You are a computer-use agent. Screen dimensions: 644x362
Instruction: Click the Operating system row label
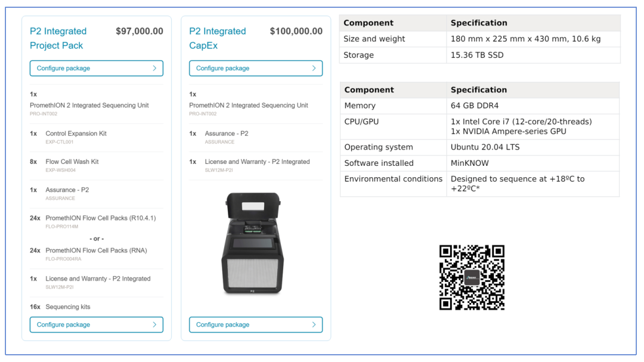[x=379, y=147]
